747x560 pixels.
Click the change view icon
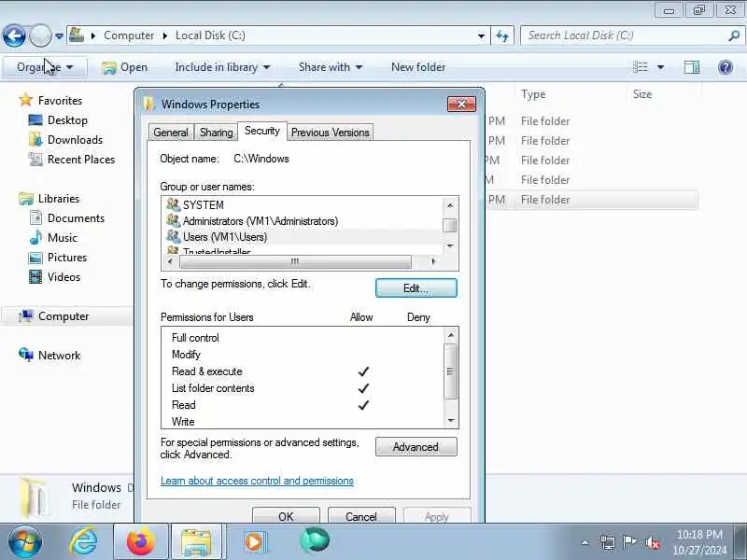(x=641, y=67)
